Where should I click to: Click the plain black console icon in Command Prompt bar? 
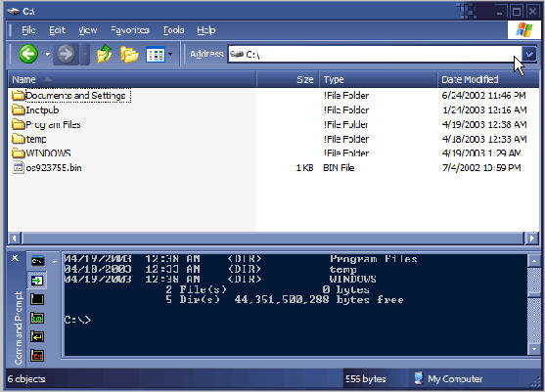point(37,299)
